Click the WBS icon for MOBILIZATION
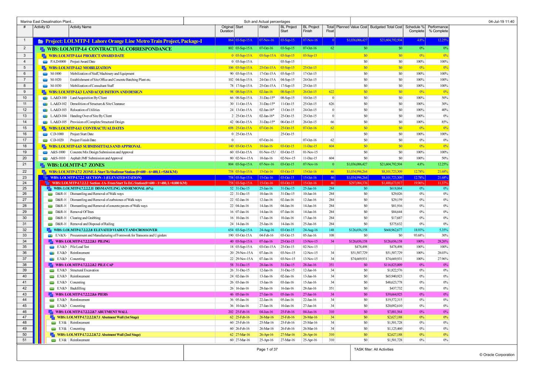Screen dimensions: 555x392 tap(43, 68)
